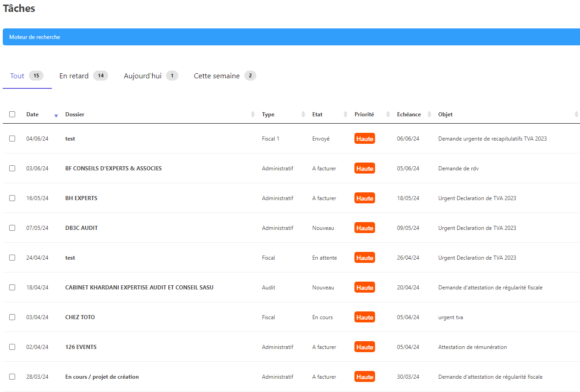Click the Haute priority badge for BH EXPERTS

click(365, 198)
